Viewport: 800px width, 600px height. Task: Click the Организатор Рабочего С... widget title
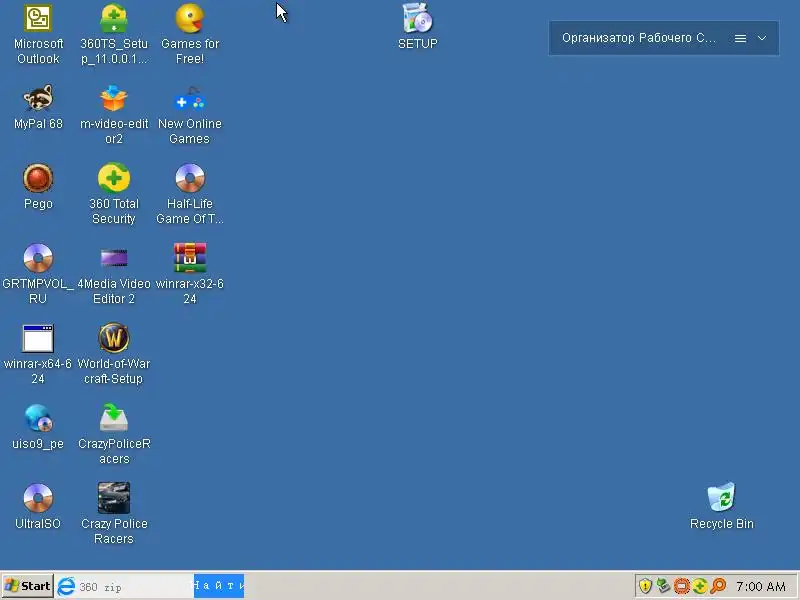click(x=639, y=38)
